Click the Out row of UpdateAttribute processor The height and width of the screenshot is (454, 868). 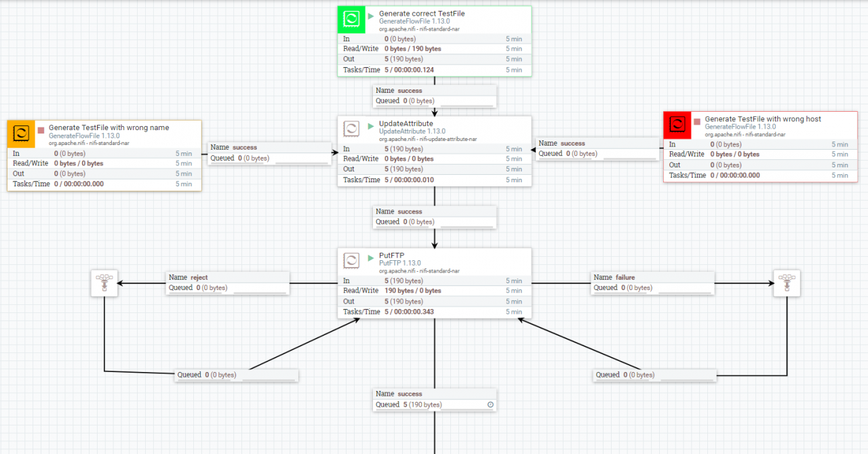click(435, 169)
